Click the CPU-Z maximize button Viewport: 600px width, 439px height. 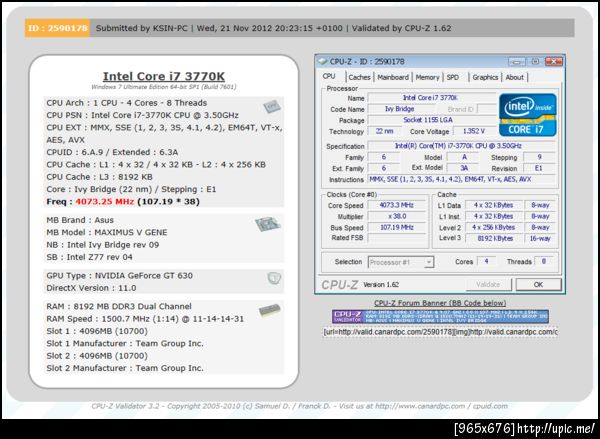535,62
